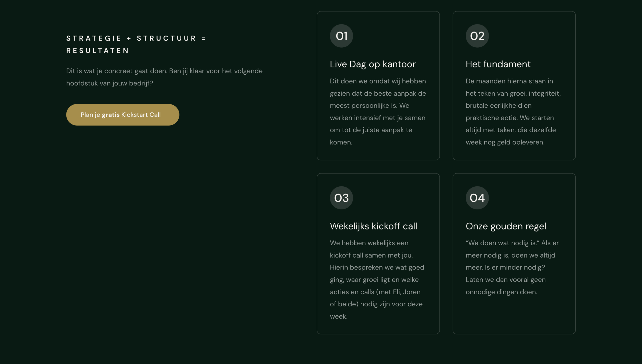The width and height of the screenshot is (642, 364).
Task: Open the "Het fundament" card title
Action: pos(498,64)
